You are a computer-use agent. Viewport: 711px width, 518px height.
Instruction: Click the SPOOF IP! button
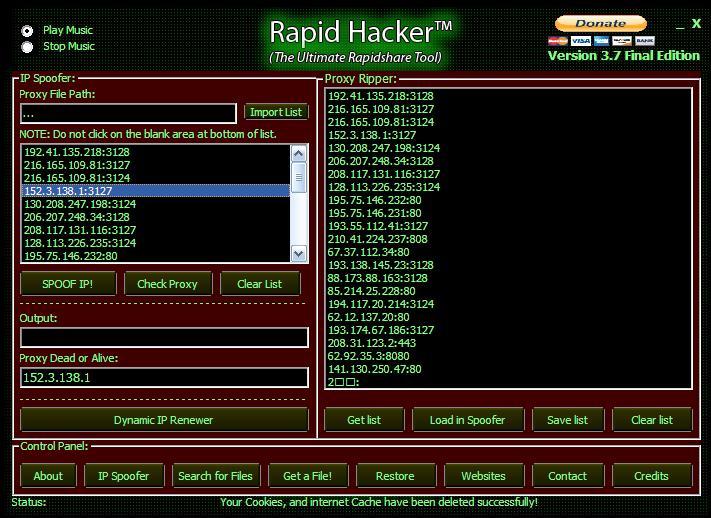pyautogui.click(x=68, y=284)
